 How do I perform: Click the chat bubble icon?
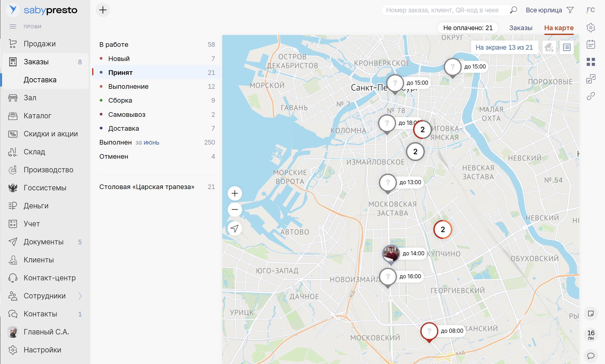591,356
